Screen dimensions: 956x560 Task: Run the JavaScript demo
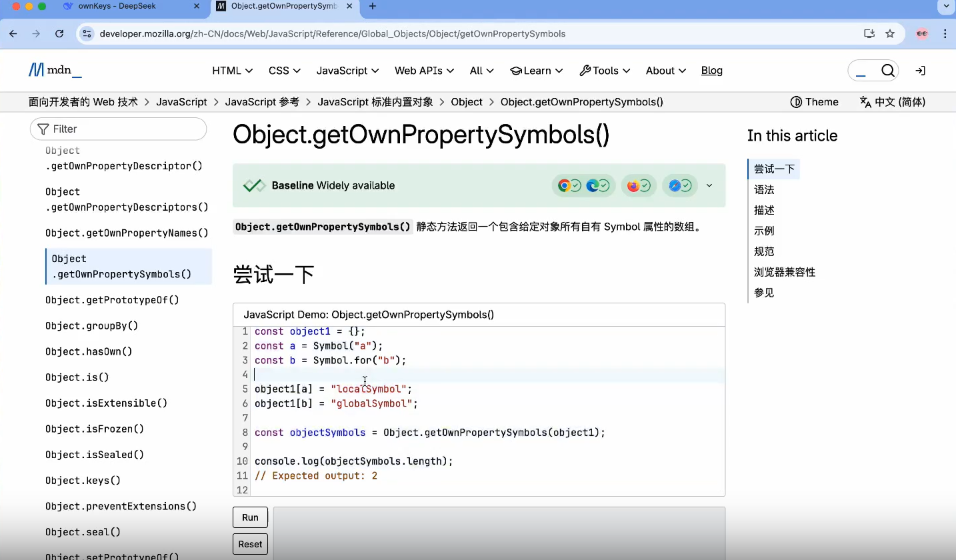[250, 517]
